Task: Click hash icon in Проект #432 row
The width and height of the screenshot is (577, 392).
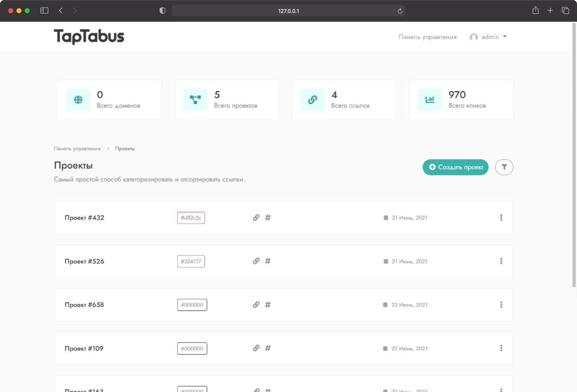Action: [268, 218]
